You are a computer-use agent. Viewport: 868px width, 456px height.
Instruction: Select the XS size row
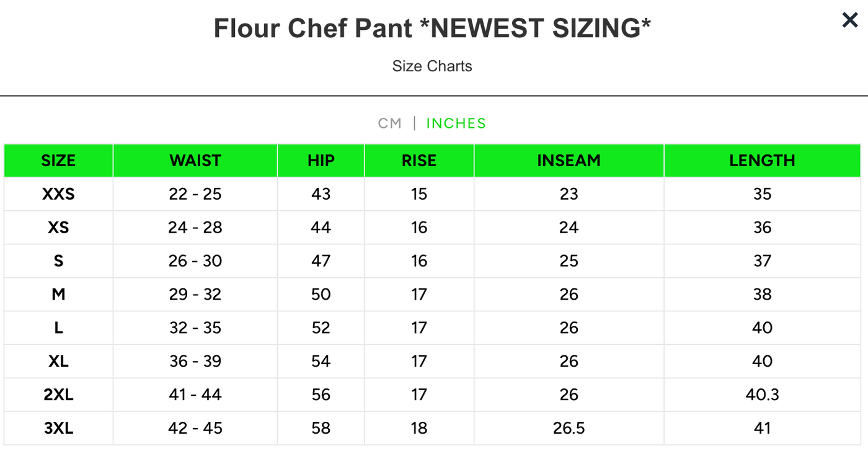point(58,228)
